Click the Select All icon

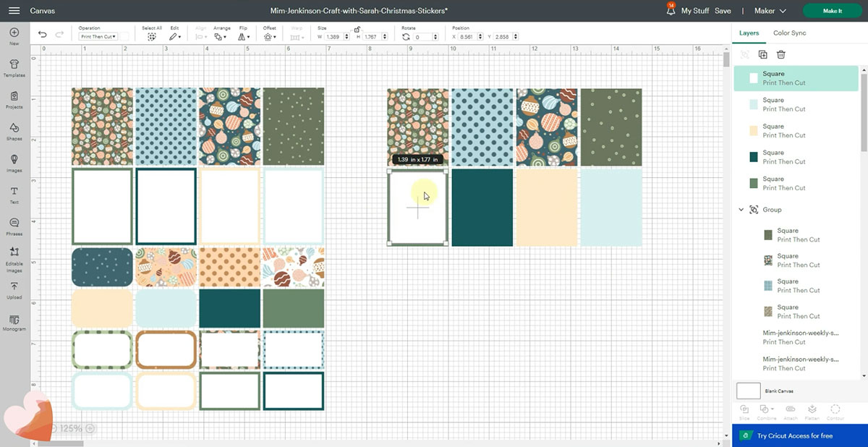(152, 36)
